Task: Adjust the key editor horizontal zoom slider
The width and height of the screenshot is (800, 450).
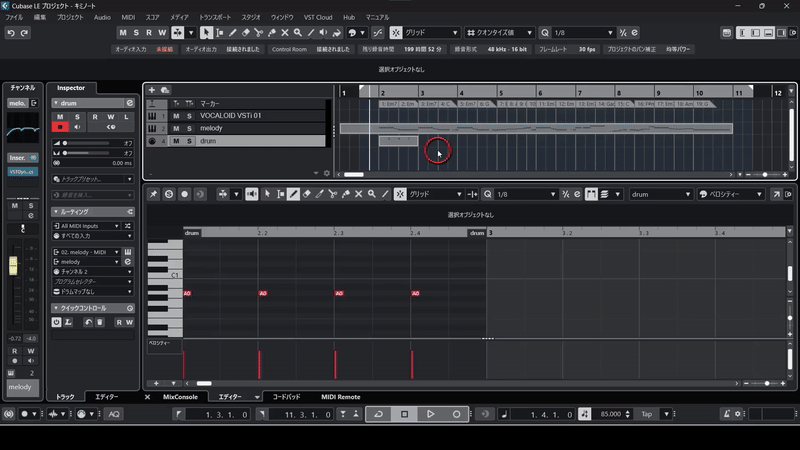Action: click(x=767, y=383)
